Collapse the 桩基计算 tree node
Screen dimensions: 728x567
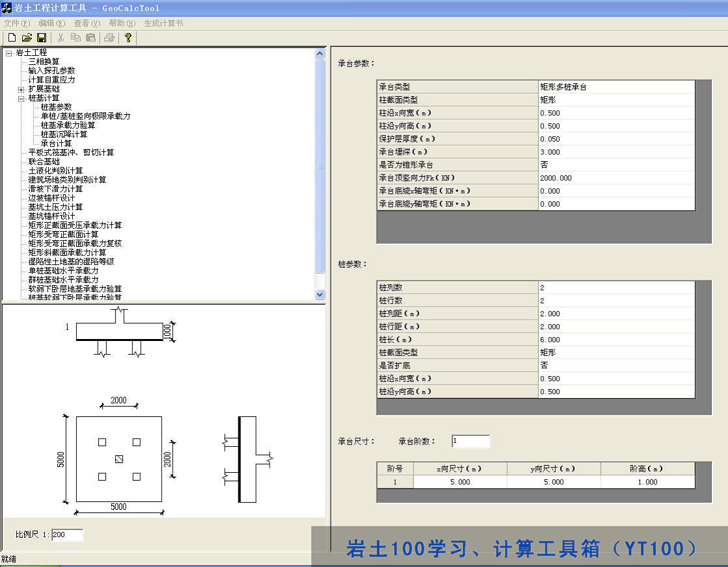click(21, 99)
